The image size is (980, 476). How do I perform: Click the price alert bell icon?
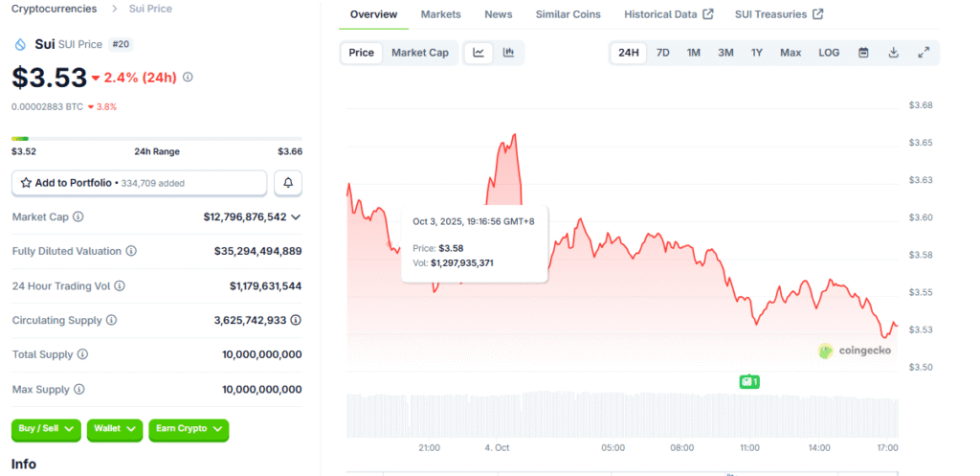click(x=288, y=182)
